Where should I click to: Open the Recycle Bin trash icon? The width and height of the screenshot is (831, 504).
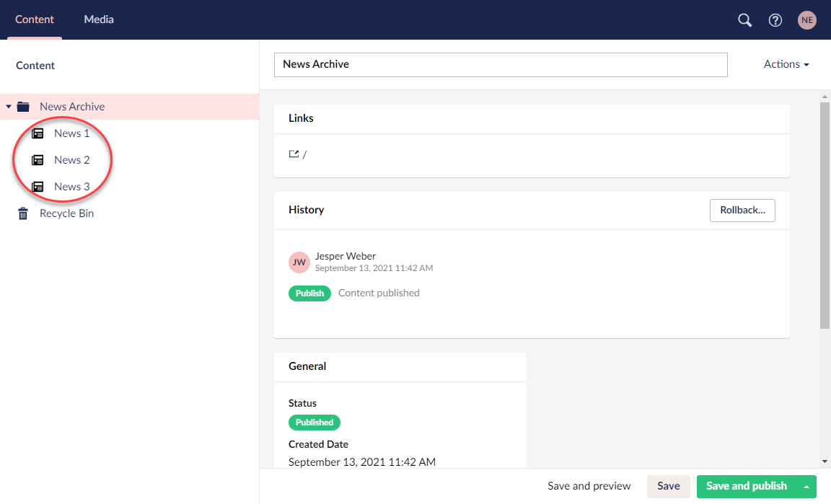(x=22, y=213)
